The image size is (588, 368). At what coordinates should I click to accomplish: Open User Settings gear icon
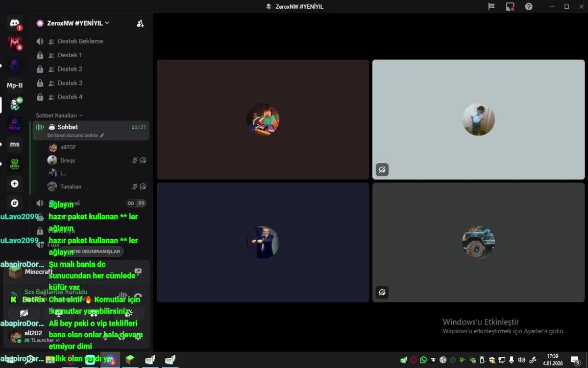(x=138, y=336)
